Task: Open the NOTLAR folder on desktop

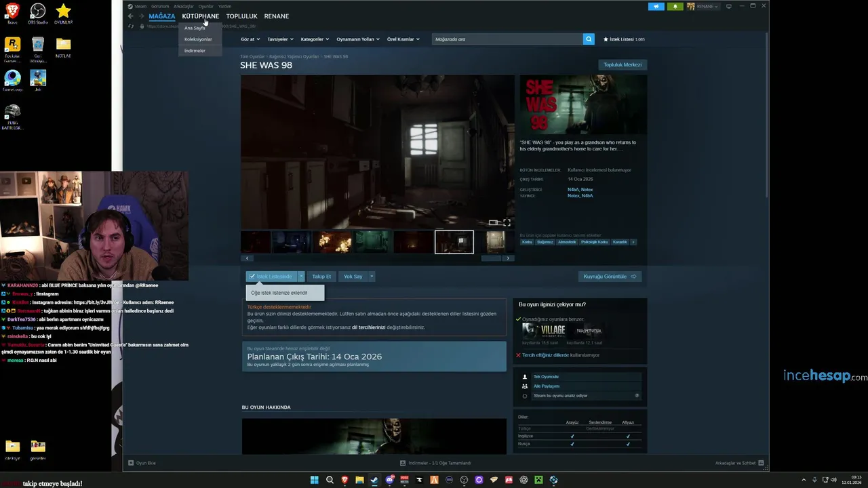Action: click(x=63, y=47)
